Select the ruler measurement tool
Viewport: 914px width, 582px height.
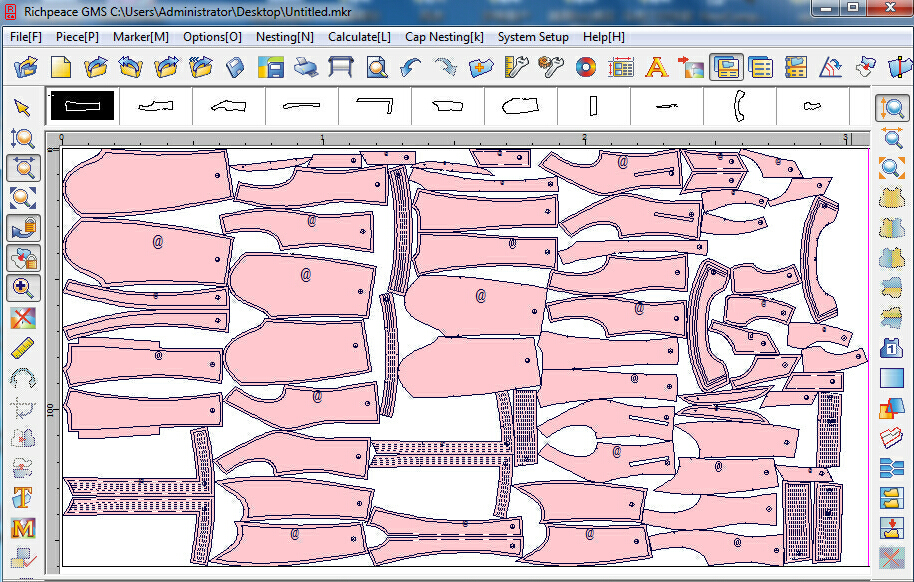coord(23,347)
